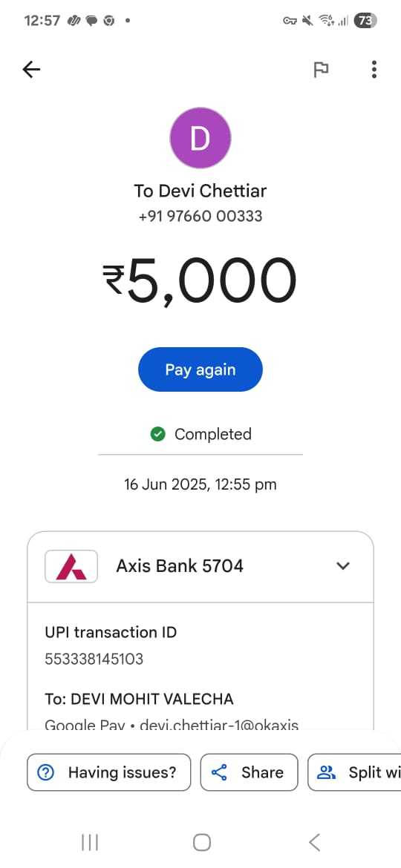Tap the phone number +91 97660 00333
Viewport: 401px width, 868px height.
click(200, 216)
